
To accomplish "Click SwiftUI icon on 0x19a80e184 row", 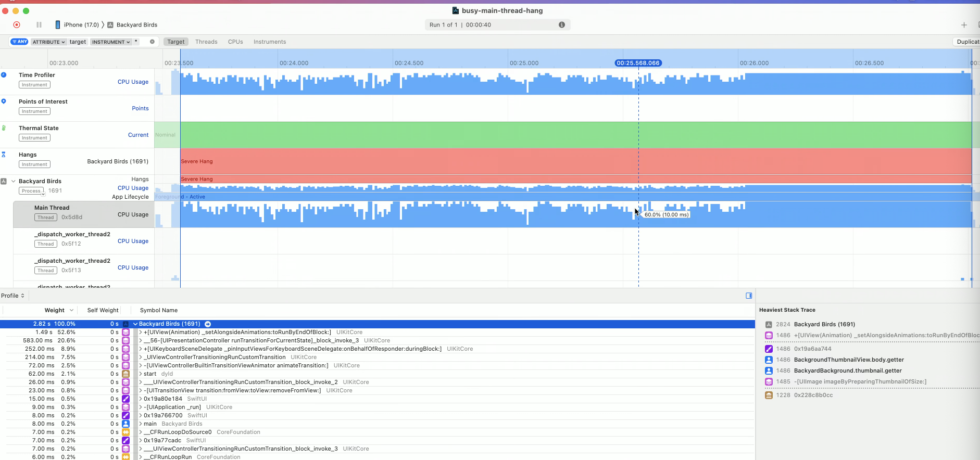I will pyautogui.click(x=125, y=399).
